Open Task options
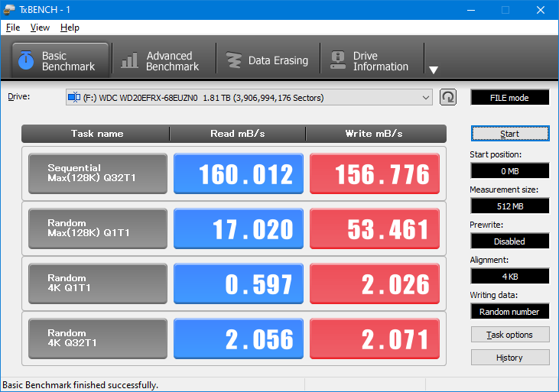This screenshot has height=392, width=559. tap(510, 335)
